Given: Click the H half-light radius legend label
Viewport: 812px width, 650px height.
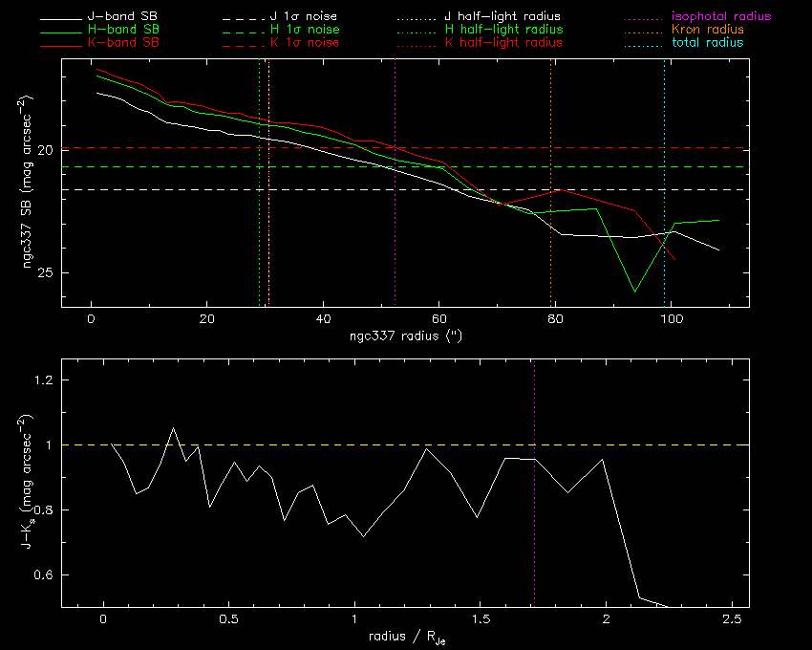Looking at the screenshot, I should (x=503, y=30).
